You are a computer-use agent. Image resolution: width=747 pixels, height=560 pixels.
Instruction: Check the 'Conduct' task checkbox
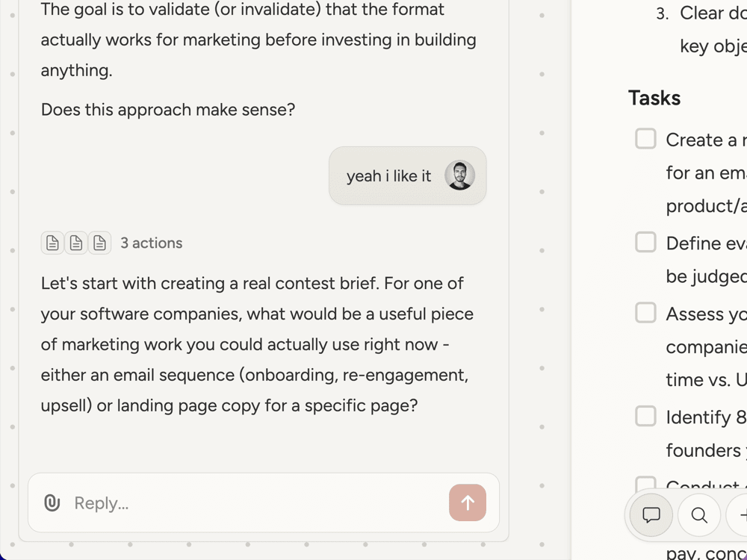[645, 482]
